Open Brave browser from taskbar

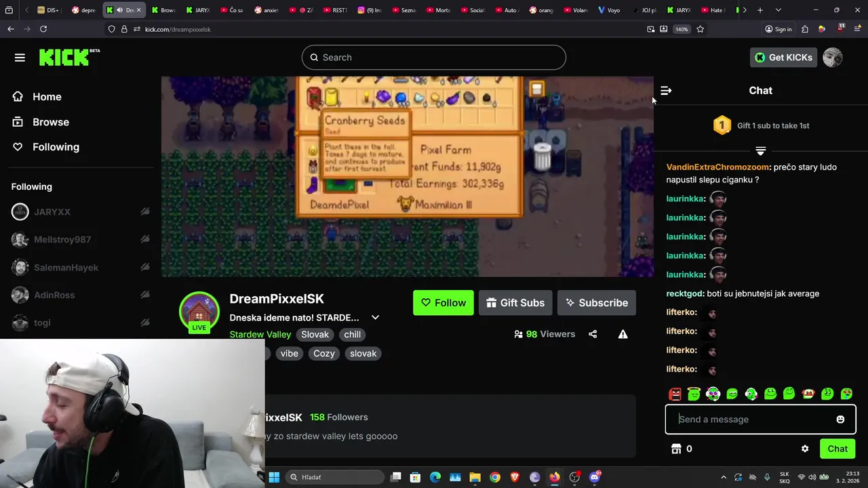point(515,477)
